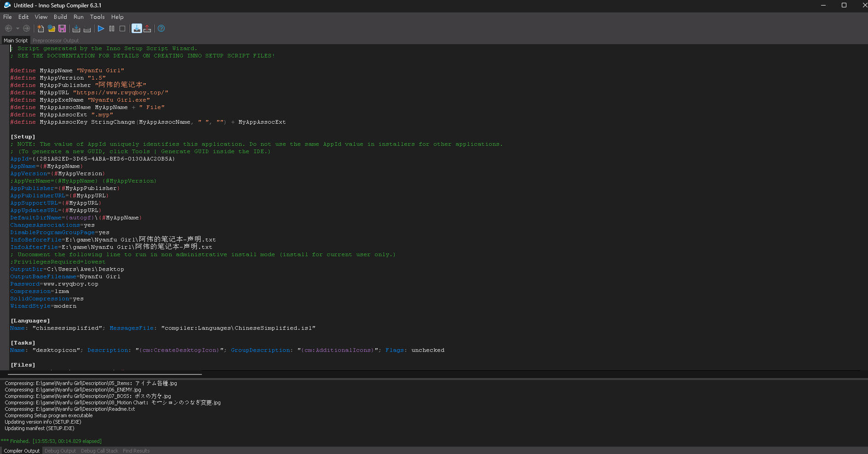
Task: Click the Password=www.rwyqboy.top line
Action: tap(54, 284)
